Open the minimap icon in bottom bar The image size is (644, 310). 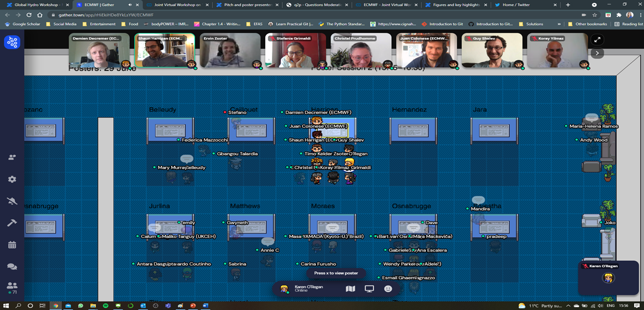pyautogui.click(x=351, y=289)
